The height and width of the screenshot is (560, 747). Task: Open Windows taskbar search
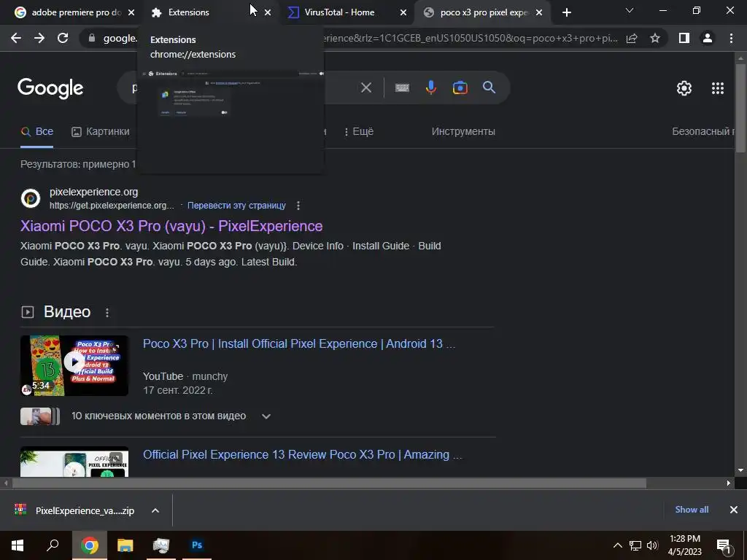point(53,545)
